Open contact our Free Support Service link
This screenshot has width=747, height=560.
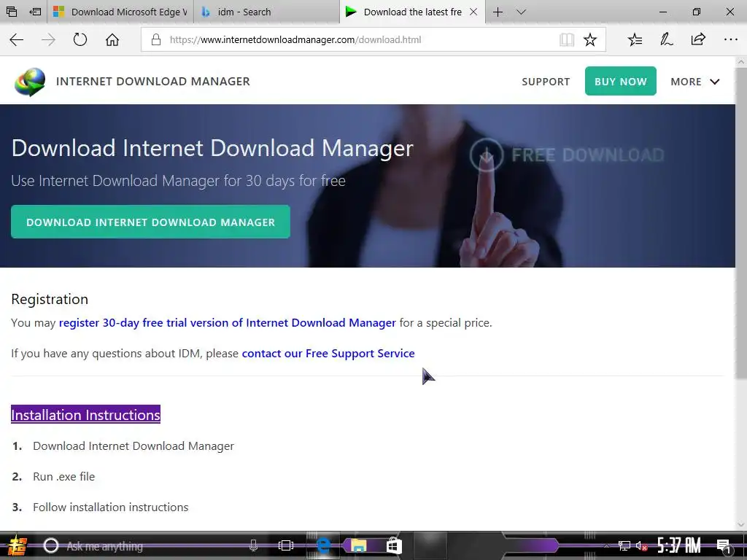(x=328, y=354)
